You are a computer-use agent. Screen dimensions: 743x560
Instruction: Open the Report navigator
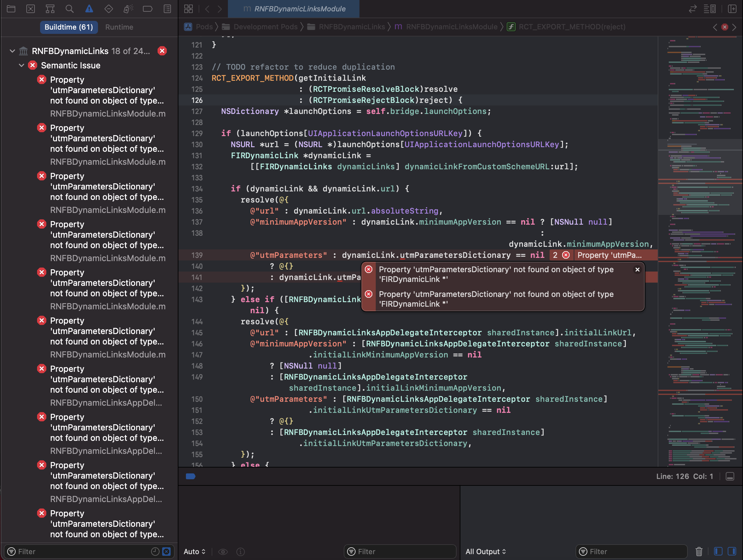pos(167,9)
